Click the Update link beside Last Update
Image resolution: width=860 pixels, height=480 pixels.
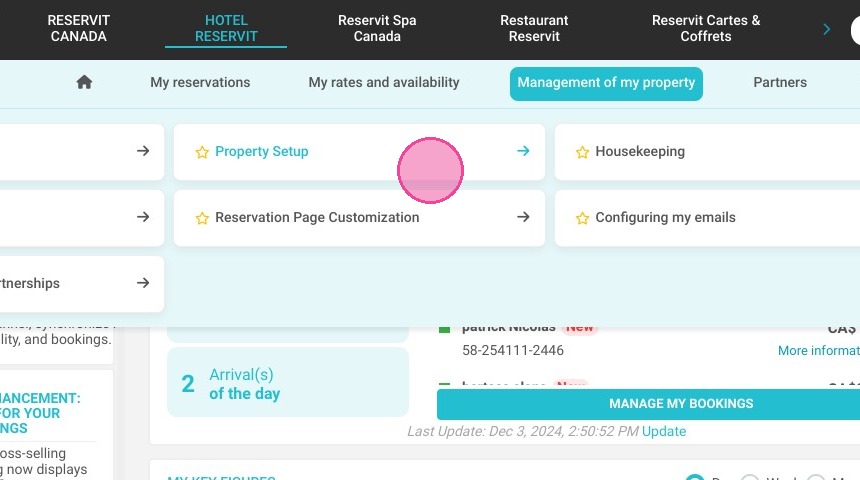click(x=664, y=431)
